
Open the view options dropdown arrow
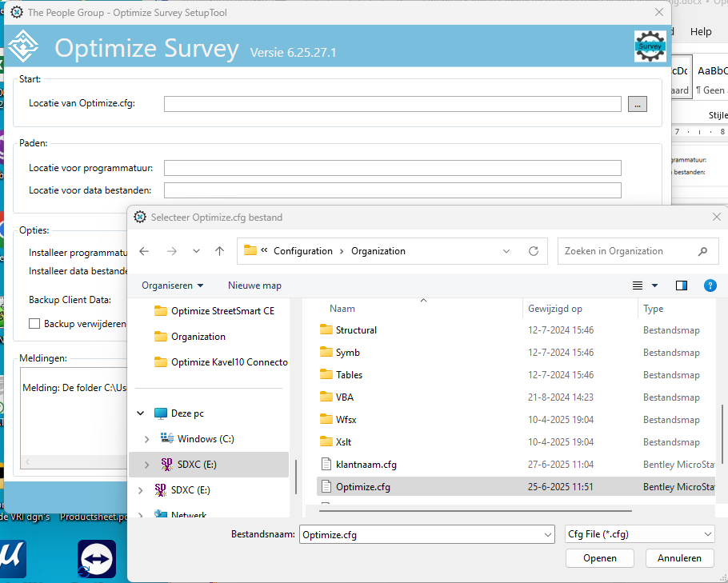point(654,286)
